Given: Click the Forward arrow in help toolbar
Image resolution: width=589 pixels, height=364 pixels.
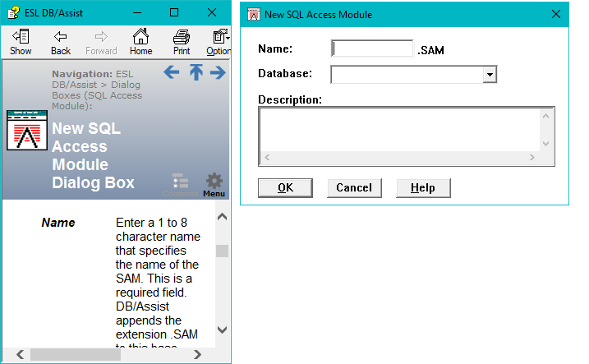Looking at the screenshot, I should point(101,42).
